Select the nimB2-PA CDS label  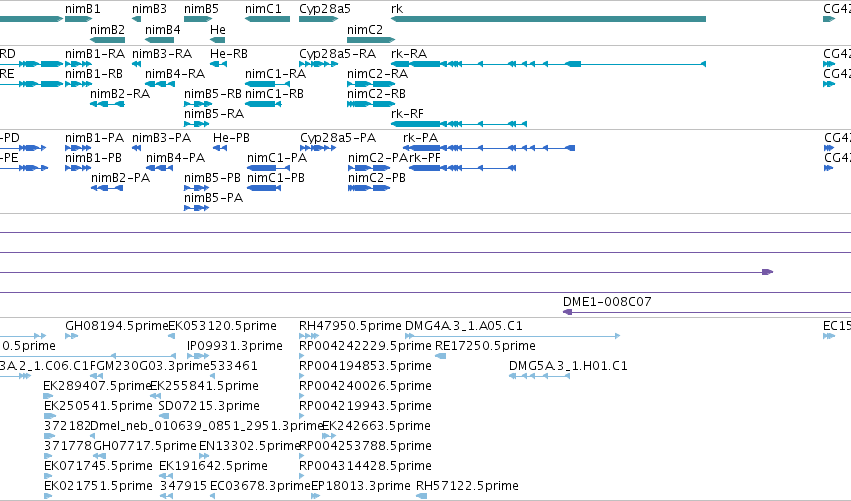120,178
